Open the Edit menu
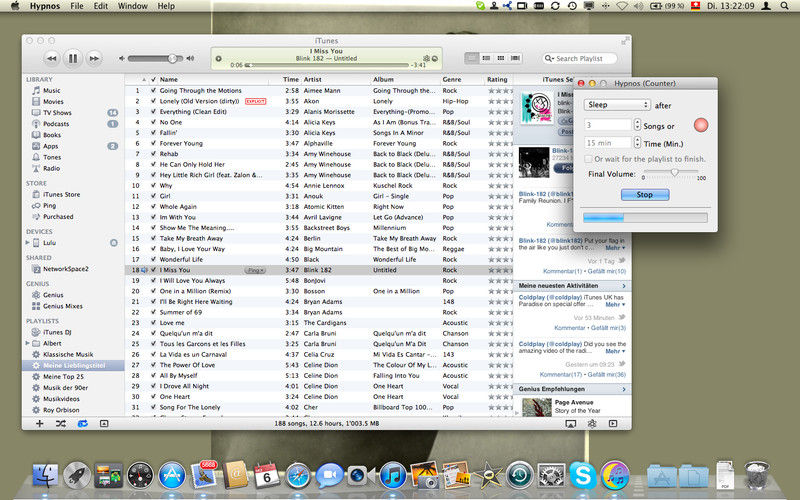The height and width of the screenshot is (500, 800). [x=101, y=6]
